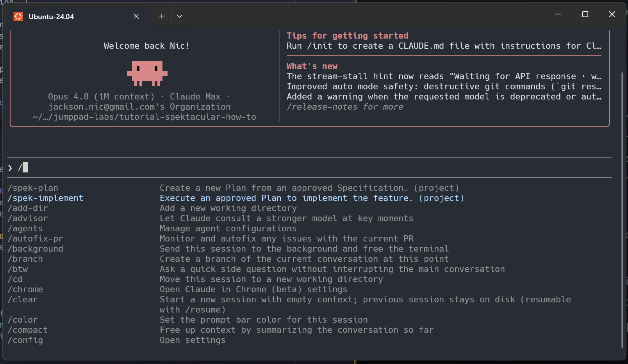Click 'Manage agent configurations' description
Viewport: 628px width, 364px height.
tap(228, 229)
